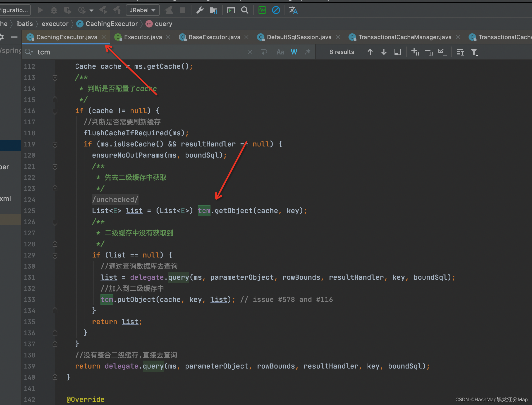This screenshot has height=405, width=532.
Task: Collapse the if block at line 116
Action: [55, 111]
